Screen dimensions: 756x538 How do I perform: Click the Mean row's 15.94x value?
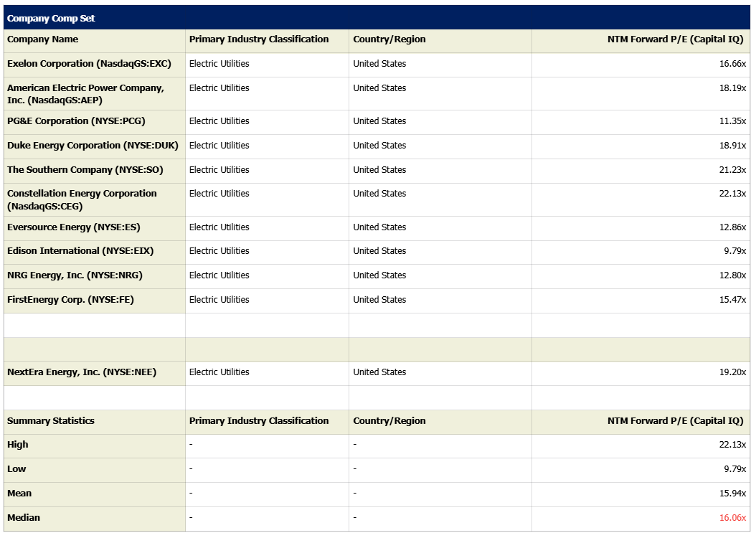click(x=732, y=494)
